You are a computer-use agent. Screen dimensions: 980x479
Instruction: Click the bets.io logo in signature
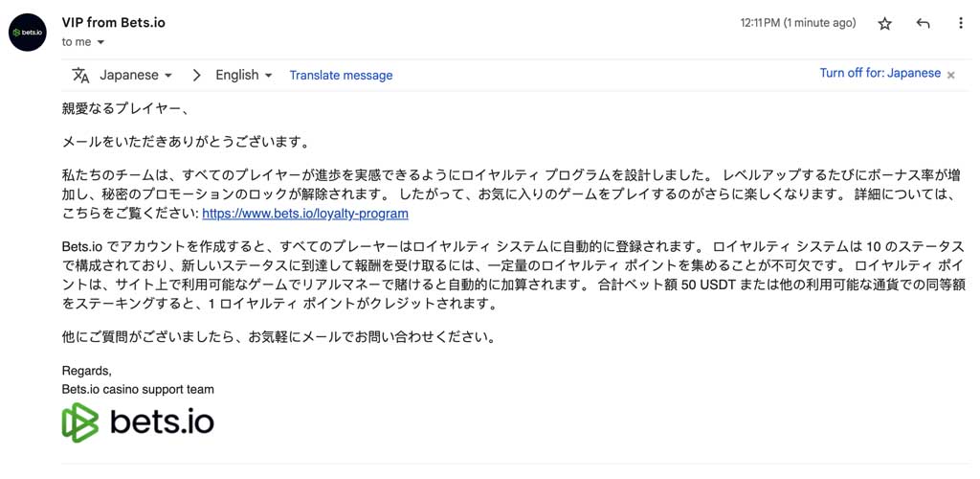(138, 422)
